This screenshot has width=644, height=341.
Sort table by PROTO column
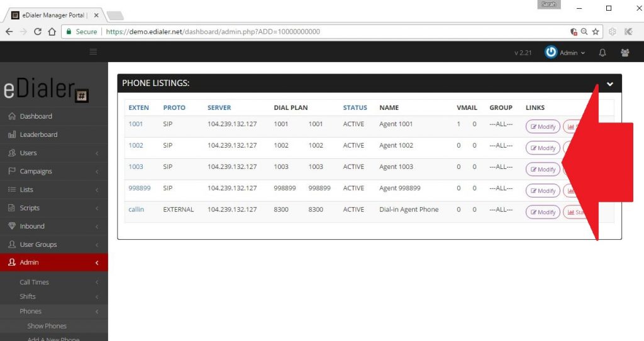174,107
